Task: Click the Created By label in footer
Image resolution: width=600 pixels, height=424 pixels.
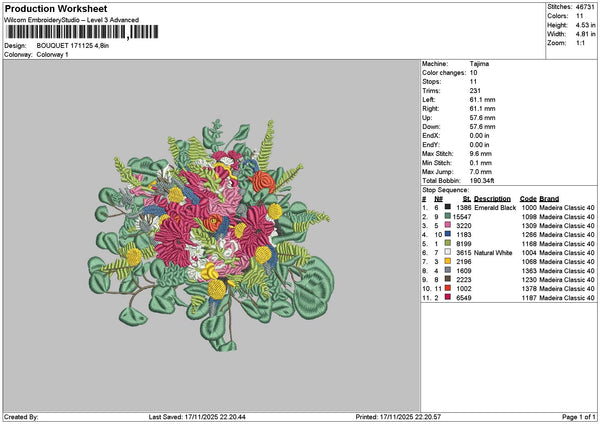Action: click(x=21, y=417)
